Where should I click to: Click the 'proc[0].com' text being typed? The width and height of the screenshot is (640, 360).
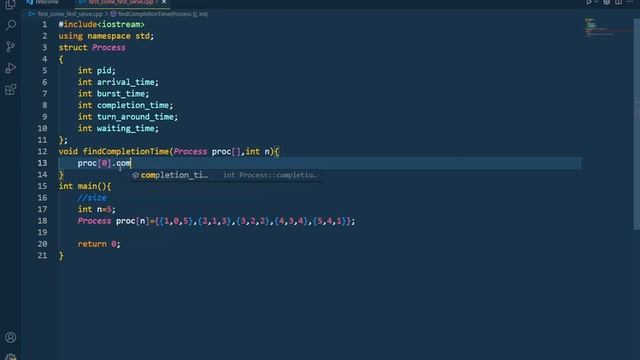tap(104, 163)
